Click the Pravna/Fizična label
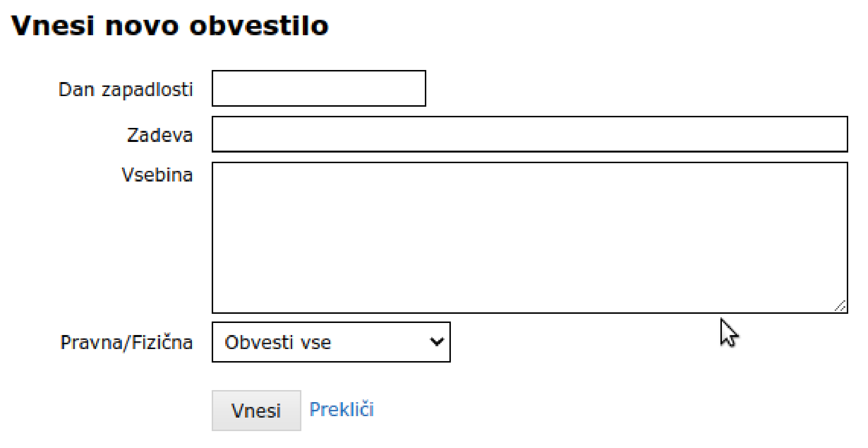 tap(126, 342)
